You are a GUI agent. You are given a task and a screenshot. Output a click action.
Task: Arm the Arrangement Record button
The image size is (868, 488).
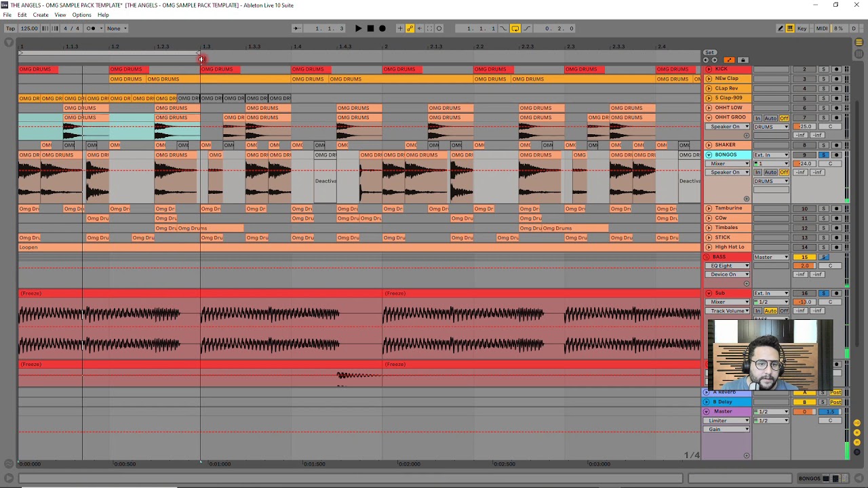pyautogui.click(x=382, y=28)
